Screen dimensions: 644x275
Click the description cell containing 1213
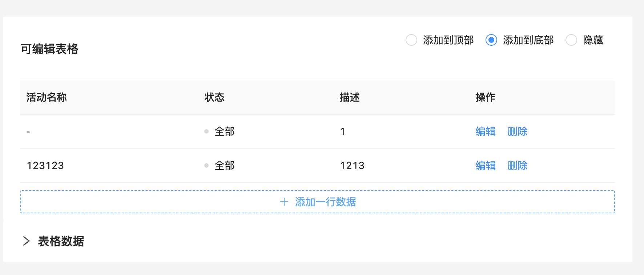pyautogui.click(x=352, y=165)
